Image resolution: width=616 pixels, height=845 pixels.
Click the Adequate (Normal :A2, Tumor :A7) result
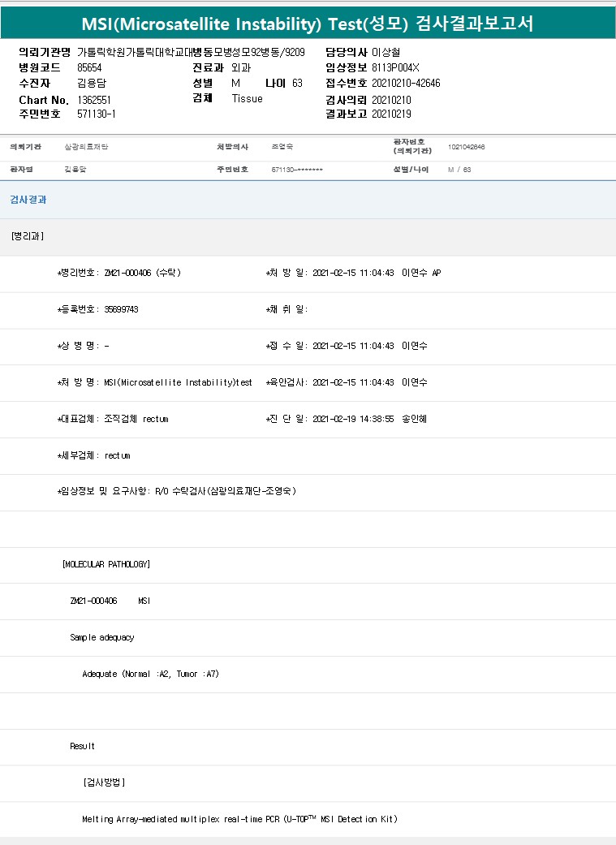[x=151, y=674]
